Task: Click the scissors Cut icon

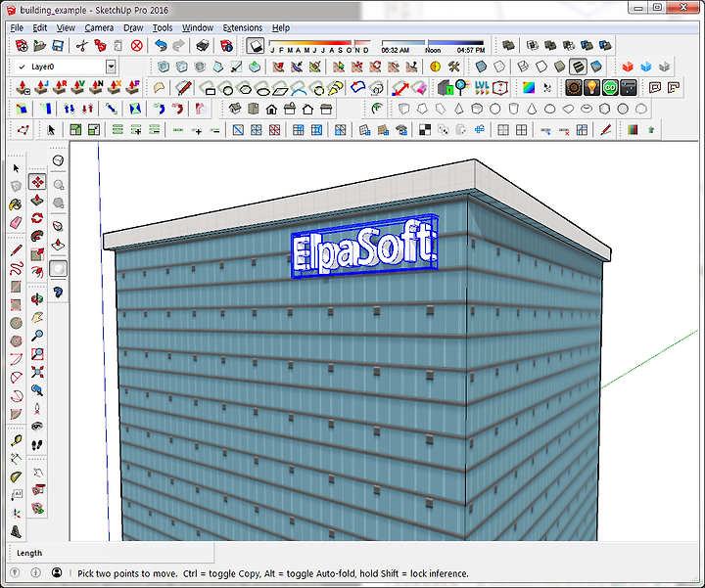Action: point(81,46)
